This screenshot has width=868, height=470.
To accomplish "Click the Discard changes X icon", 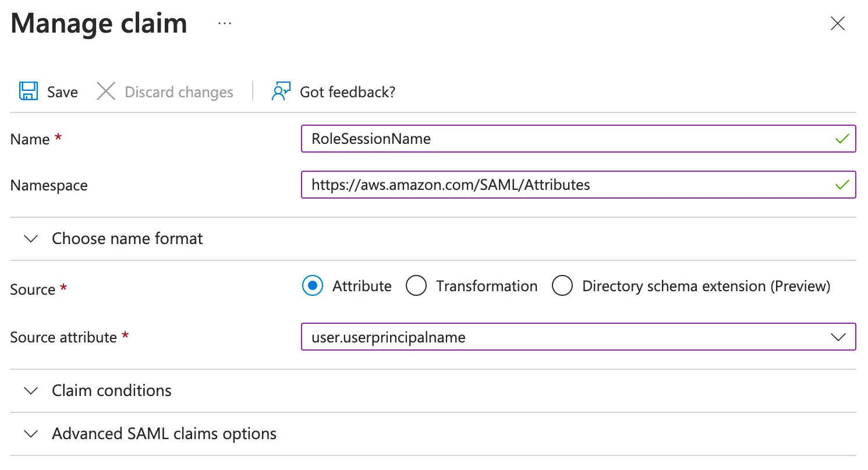I will [x=105, y=91].
